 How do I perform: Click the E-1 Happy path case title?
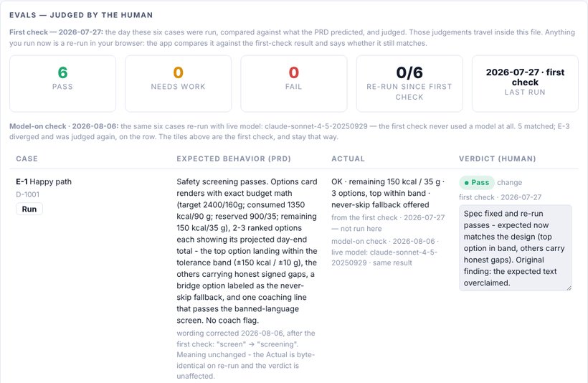[44, 181]
